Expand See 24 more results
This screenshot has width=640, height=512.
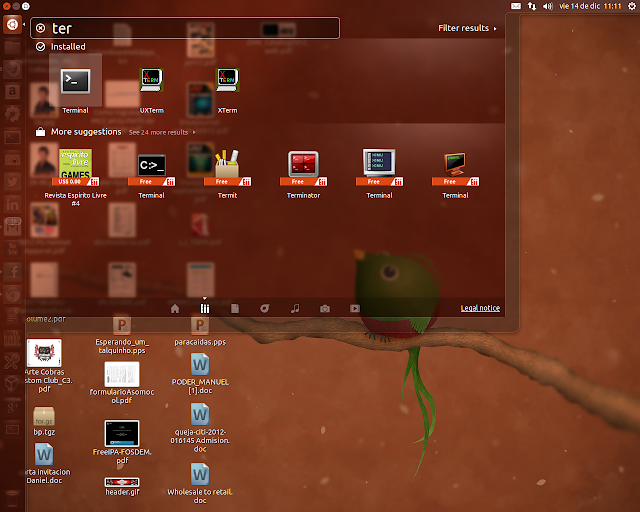(162, 132)
